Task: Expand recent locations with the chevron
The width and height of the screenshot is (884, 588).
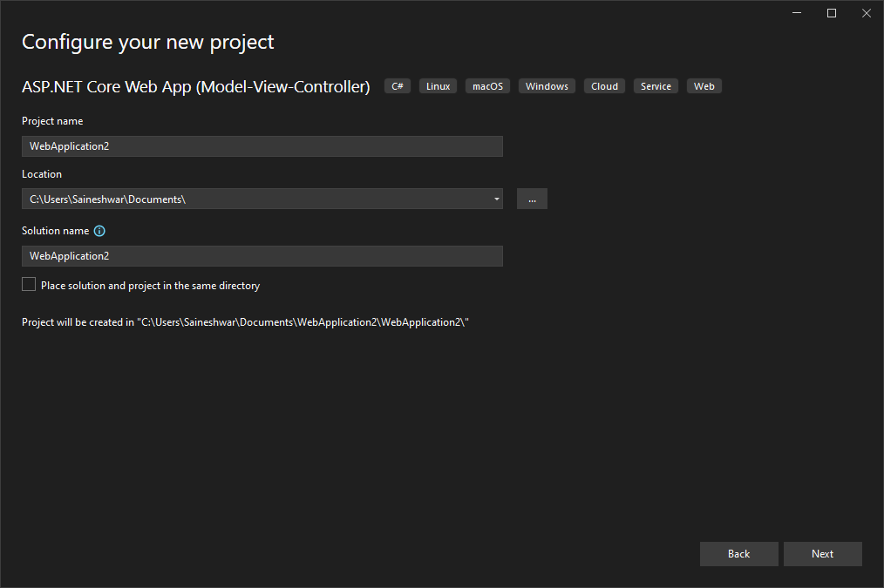Action: (x=496, y=199)
